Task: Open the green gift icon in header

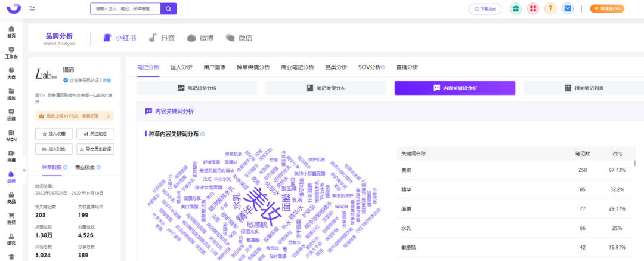Action: tap(515, 8)
